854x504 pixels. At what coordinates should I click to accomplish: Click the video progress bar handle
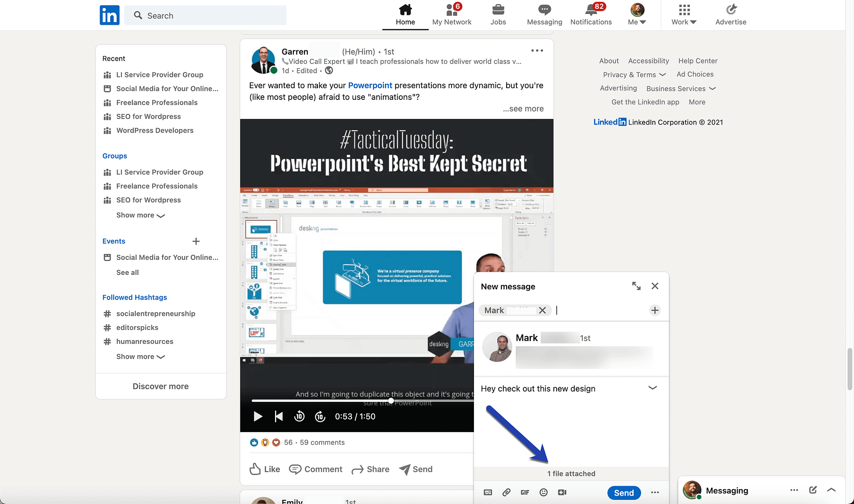(x=391, y=401)
